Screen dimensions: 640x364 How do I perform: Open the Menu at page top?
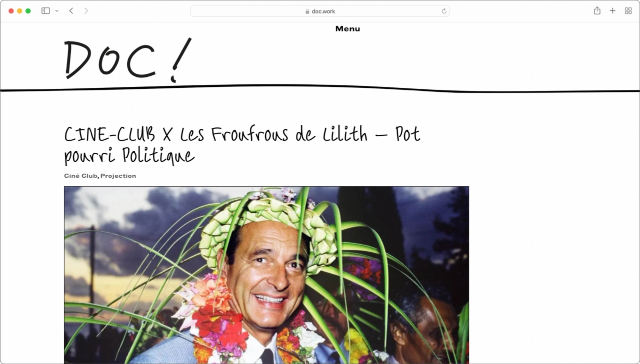click(x=347, y=29)
